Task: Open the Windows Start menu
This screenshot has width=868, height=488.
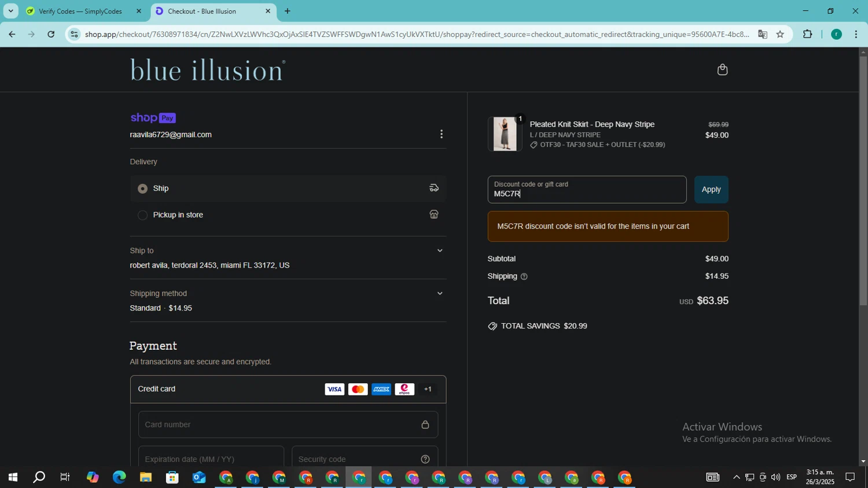Action: pos(12,478)
